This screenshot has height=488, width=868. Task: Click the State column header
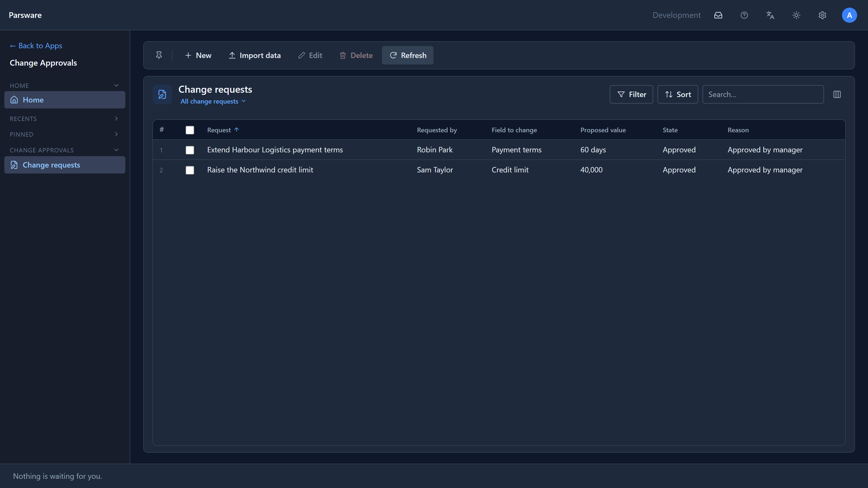coord(670,130)
